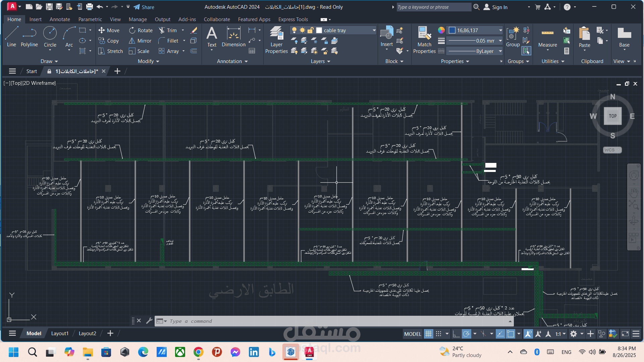
Task: Select the Text annotation tool
Action: [212, 37]
